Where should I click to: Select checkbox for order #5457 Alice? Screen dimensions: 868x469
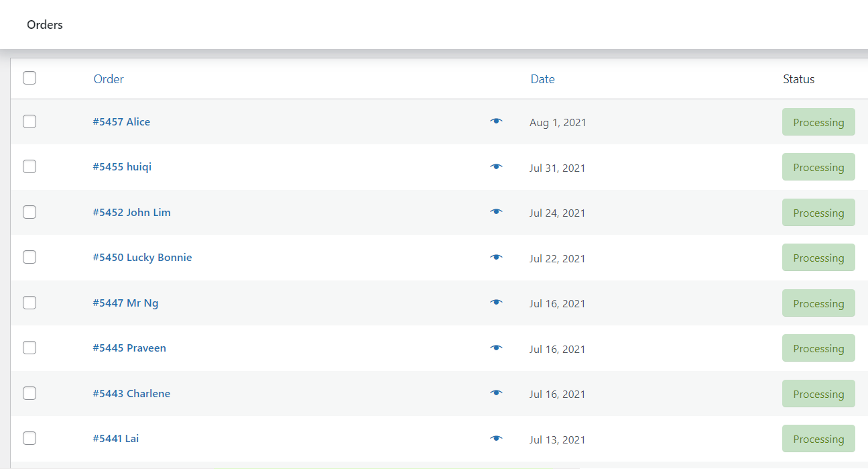[29, 121]
